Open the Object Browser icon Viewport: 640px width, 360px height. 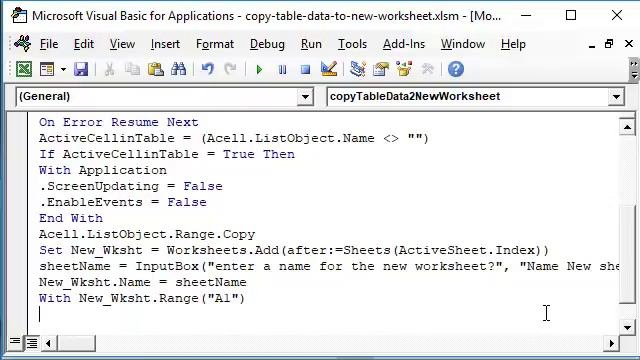click(404, 69)
